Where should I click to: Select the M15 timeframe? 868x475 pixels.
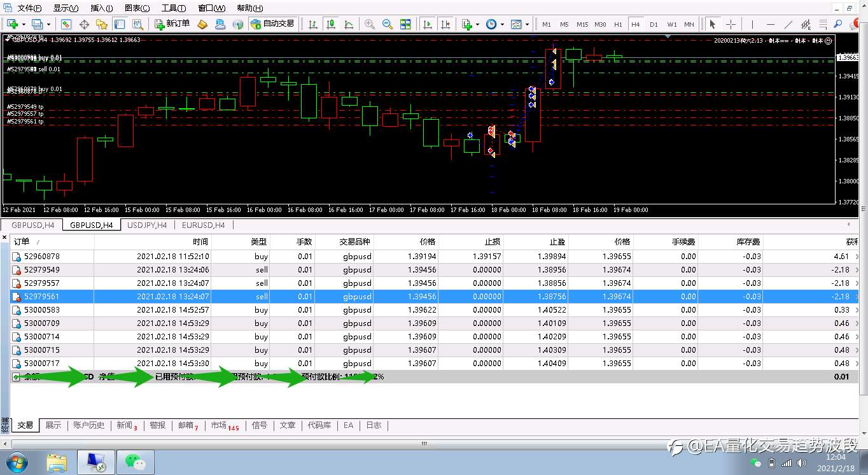coord(582,24)
